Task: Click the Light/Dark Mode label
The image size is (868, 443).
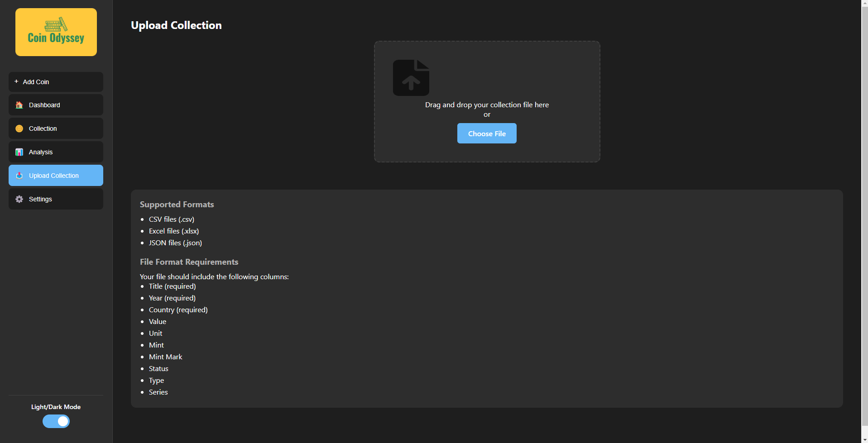Action: pyautogui.click(x=56, y=407)
